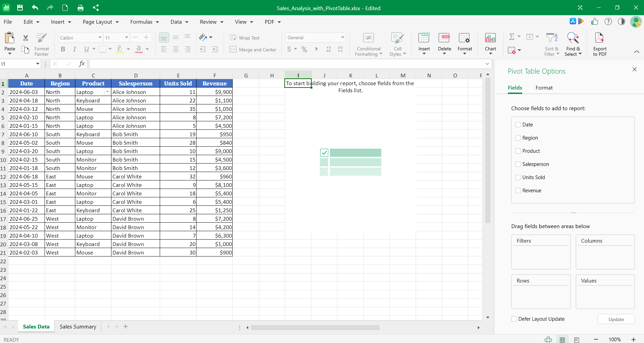This screenshot has height=343, width=644.
Task: Open Find & Select tool
Action: [573, 44]
